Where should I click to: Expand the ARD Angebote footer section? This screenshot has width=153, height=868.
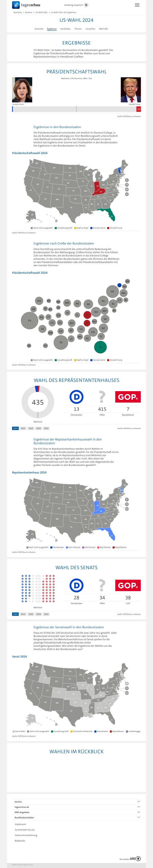click(x=76, y=812)
